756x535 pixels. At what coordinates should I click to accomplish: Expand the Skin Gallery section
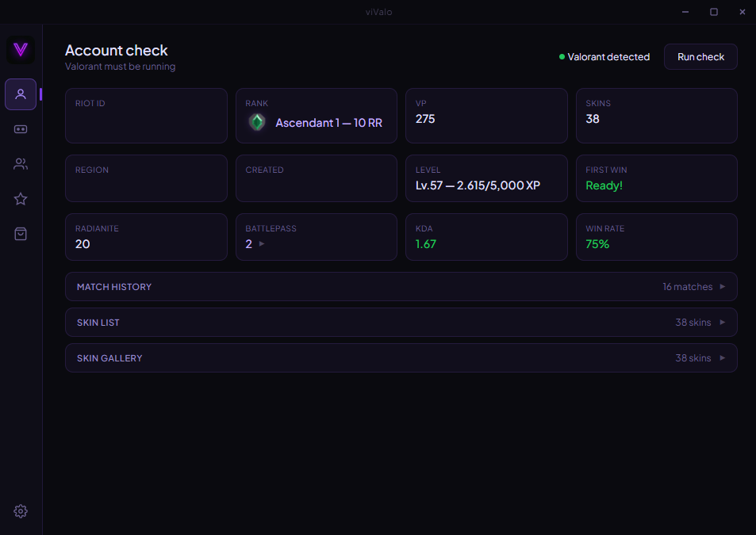(x=401, y=357)
